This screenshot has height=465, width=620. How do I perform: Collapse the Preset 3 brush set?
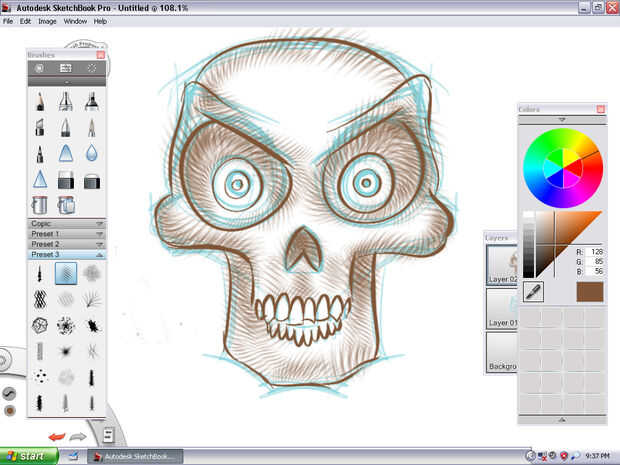click(66, 254)
